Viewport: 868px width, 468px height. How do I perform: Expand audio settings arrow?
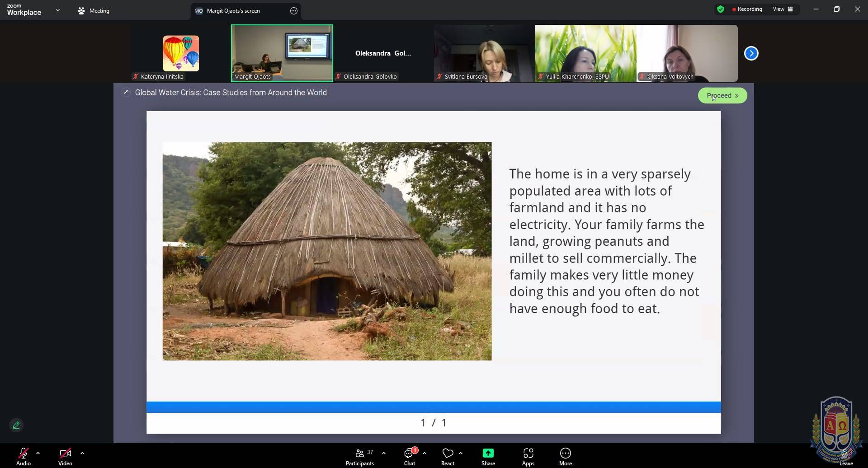click(x=38, y=453)
